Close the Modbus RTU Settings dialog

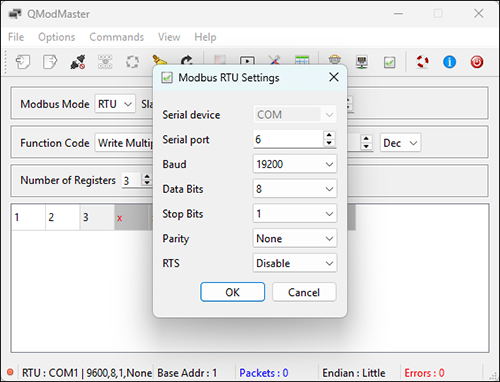(x=334, y=77)
